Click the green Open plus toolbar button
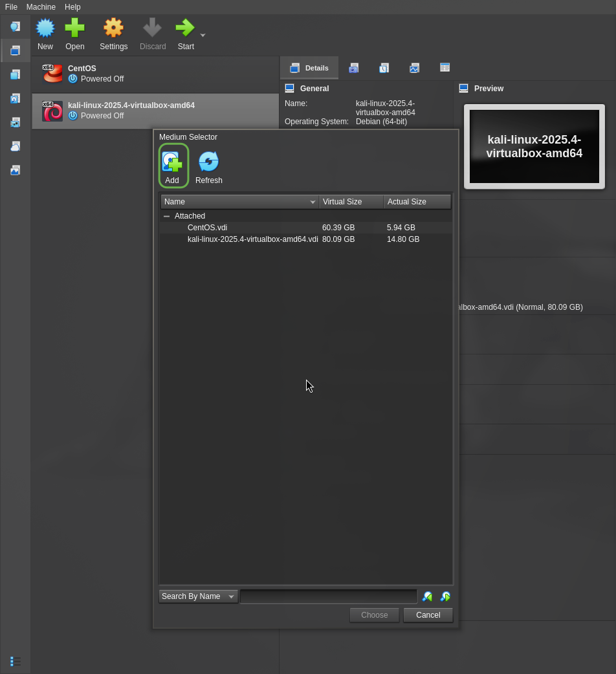Screen dimensions: 616x674 pos(75,34)
